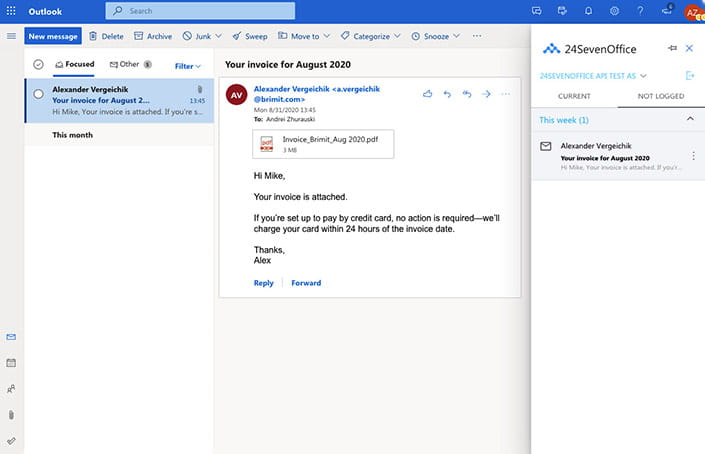This screenshot has height=454, width=705.
Task: Click the Outlook title link
Action: pyautogui.click(x=45, y=12)
